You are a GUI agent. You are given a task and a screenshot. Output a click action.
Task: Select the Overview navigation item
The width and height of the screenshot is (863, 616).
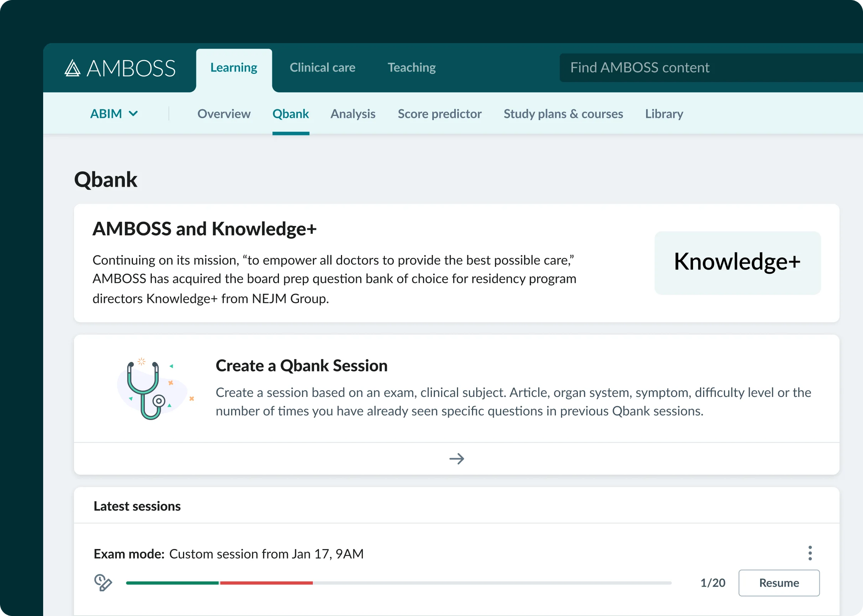coord(224,114)
